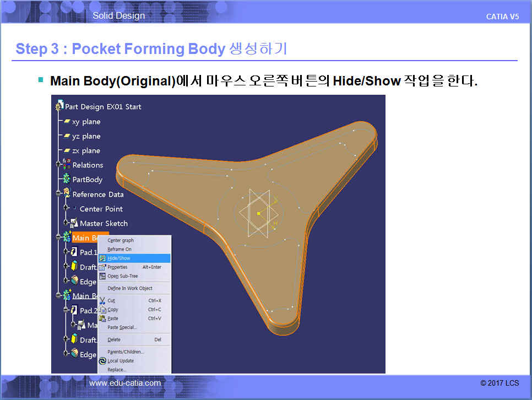Click the Master Sketch icon
The height and width of the screenshot is (400, 532).
(x=74, y=223)
